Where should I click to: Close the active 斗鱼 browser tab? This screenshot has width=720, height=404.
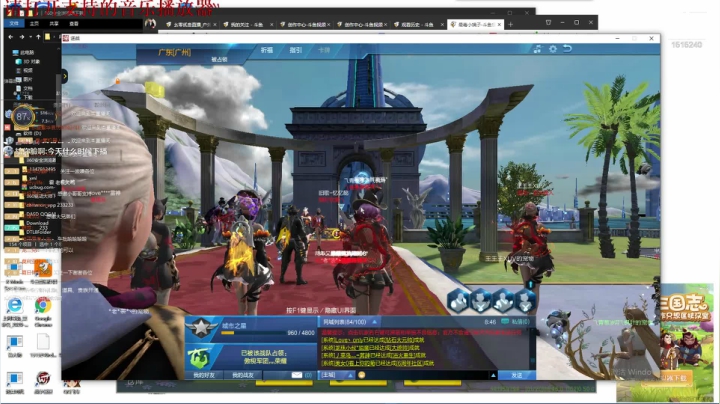(500, 24)
